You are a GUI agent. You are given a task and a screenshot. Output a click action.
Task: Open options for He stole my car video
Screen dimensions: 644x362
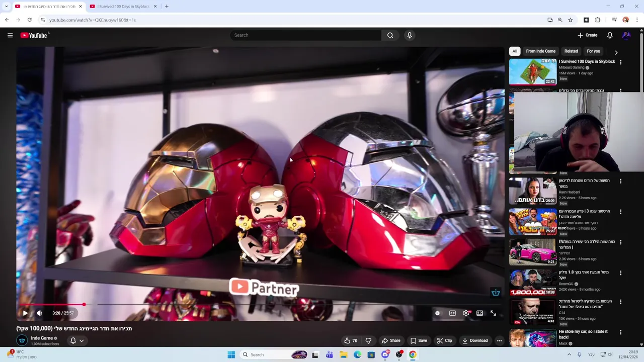pyautogui.click(x=620, y=332)
